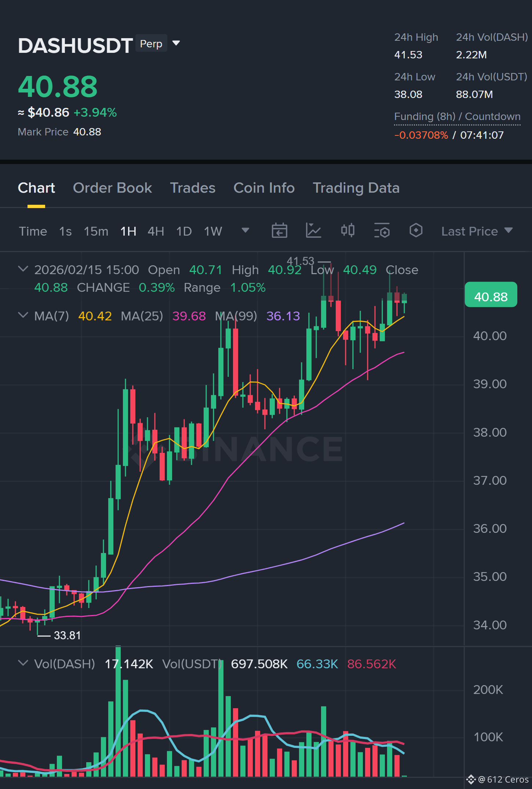Switch to the Order Book tab
The height and width of the screenshot is (789, 532).
pos(112,188)
